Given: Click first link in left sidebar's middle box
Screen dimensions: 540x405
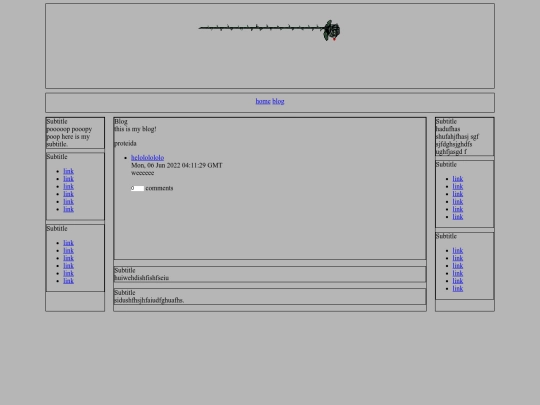Looking at the screenshot, I should pyautogui.click(x=69, y=171).
